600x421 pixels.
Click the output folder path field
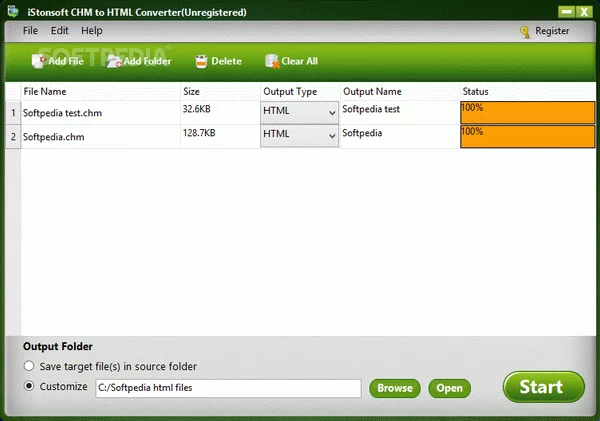[x=227, y=388]
